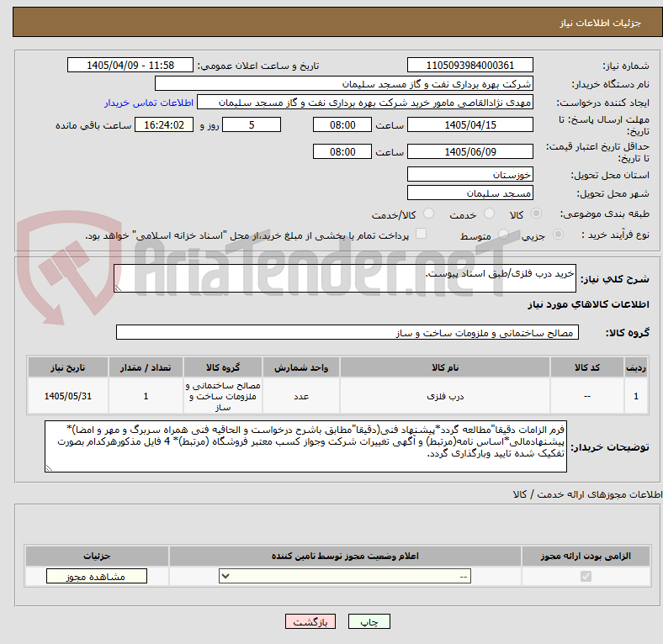Click the جزئیات اطلاعات نیاز page title
Screen dimensions: 663x644
tap(601, 23)
